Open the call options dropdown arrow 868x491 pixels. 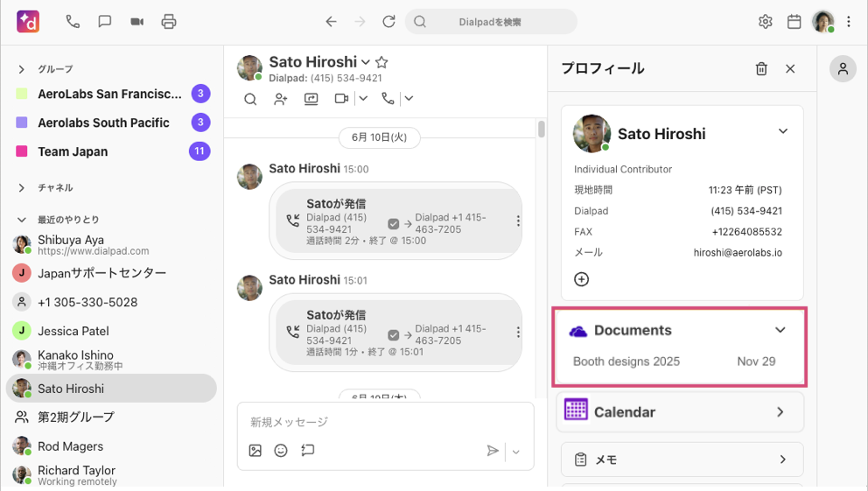[409, 99]
